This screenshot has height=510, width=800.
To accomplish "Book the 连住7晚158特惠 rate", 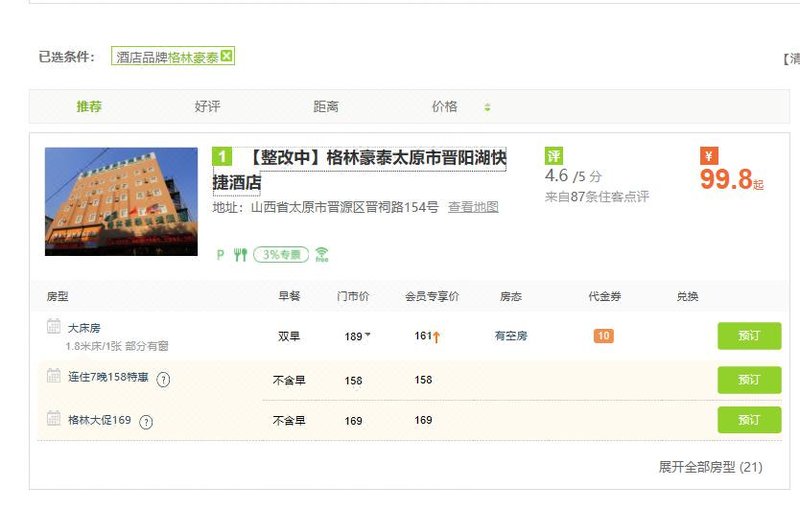I will point(749,380).
